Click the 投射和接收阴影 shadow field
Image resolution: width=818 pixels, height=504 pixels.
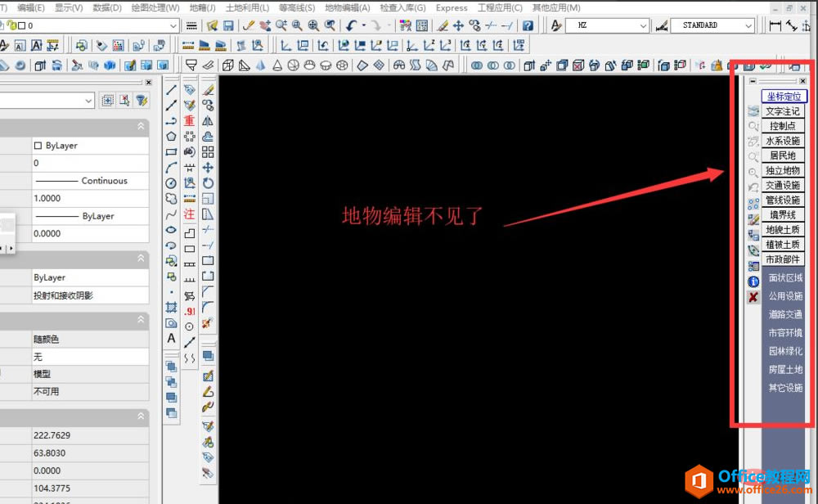click(90, 295)
